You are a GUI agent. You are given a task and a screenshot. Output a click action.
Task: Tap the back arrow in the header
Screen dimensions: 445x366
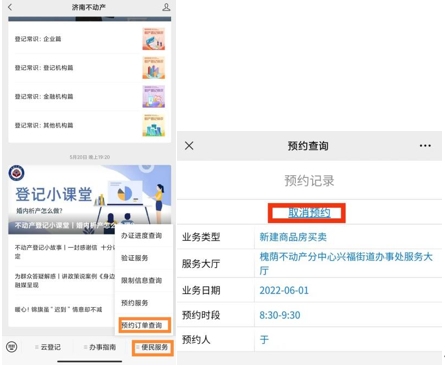[x=10, y=7]
